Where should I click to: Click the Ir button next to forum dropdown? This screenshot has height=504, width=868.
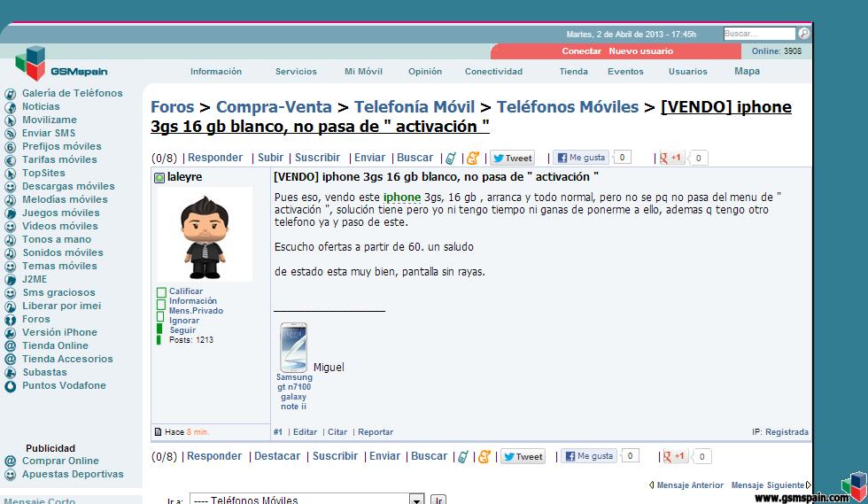(438, 500)
